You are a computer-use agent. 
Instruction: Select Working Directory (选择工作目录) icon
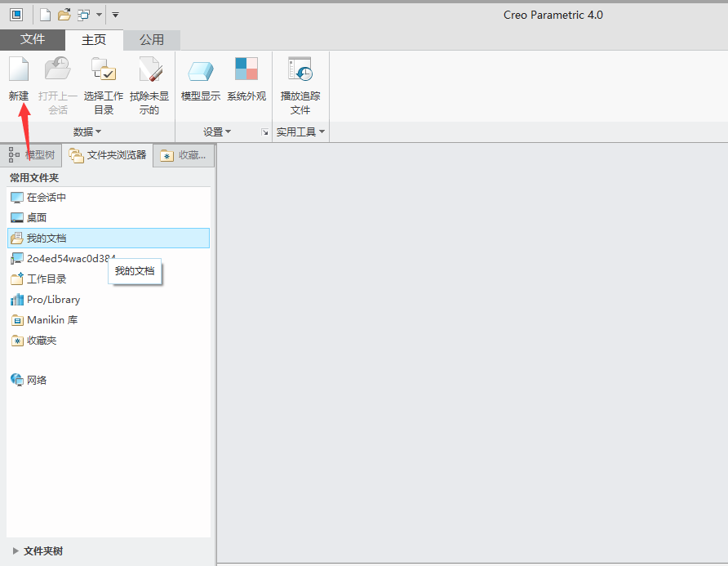coord(104,69)
